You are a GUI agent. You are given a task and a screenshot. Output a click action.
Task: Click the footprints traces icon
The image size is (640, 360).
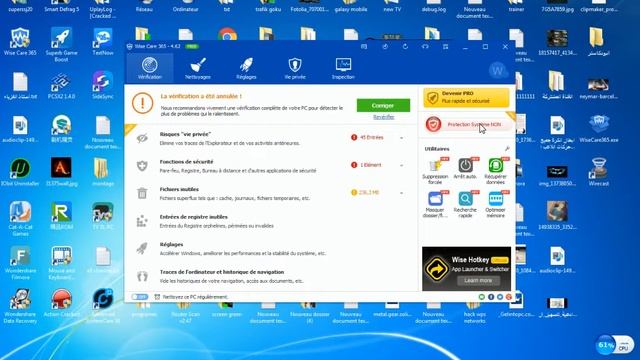coord(142,276)
